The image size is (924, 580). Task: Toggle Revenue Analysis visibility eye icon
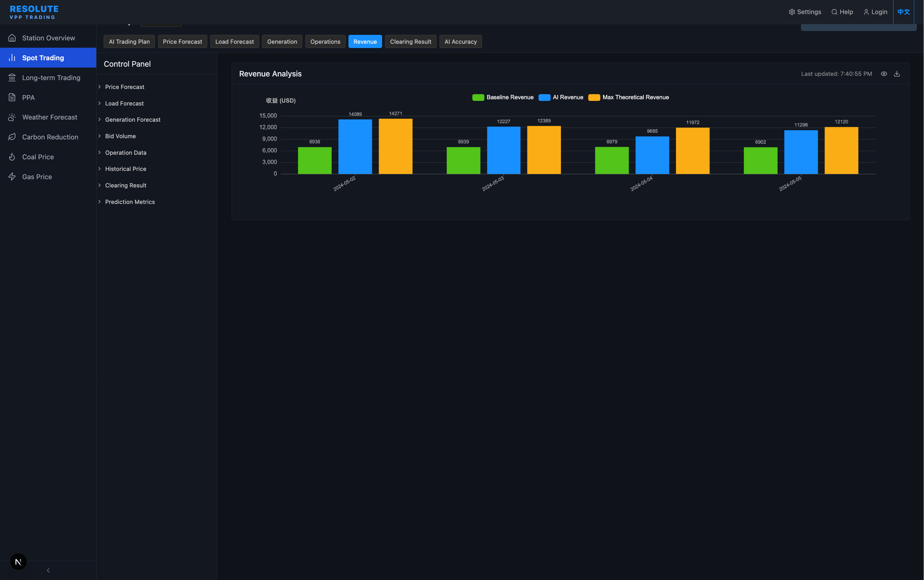[884, 74]
